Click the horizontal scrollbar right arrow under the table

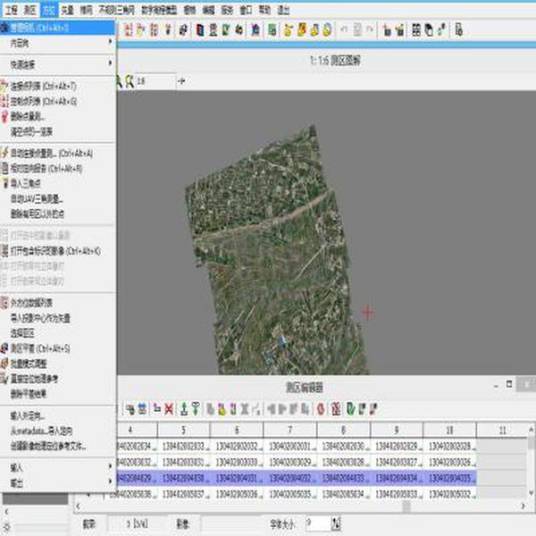523,506
